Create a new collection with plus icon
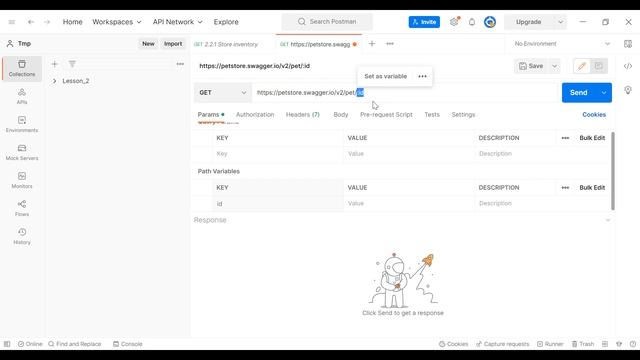The image size is (640, 360). coord(55,64)
